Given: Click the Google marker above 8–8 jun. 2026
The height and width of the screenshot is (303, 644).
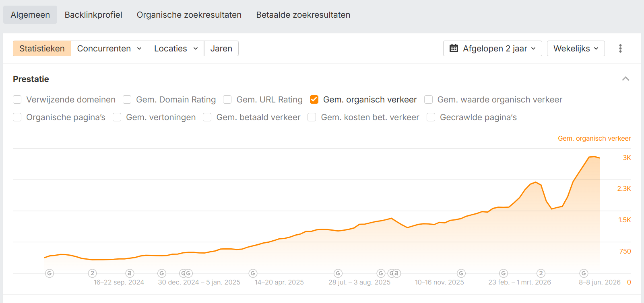Looking at the screenshot, I should (584, 273).
